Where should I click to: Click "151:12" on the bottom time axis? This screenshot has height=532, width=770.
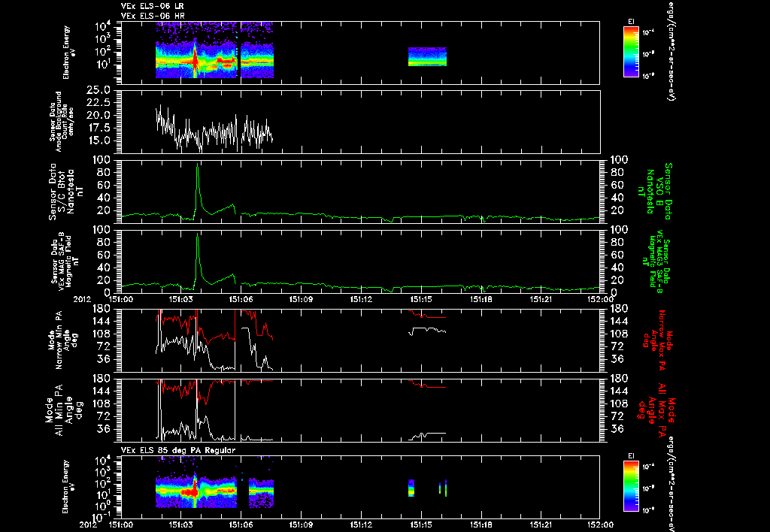(361, 524)
